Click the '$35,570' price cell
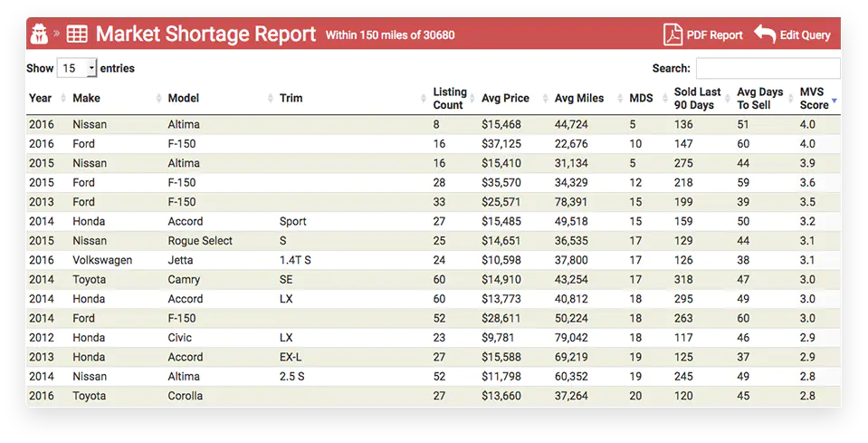This screenshot has height=443, width=868. pyautogui.click(x=501, y=183)
